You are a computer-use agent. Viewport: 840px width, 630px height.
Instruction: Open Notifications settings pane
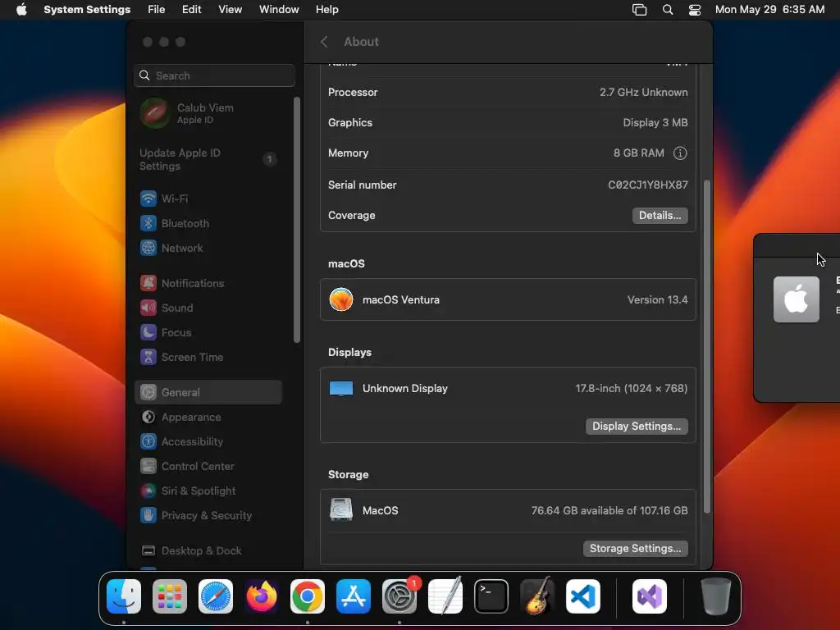pyautogui.click(x=208, y=283)
